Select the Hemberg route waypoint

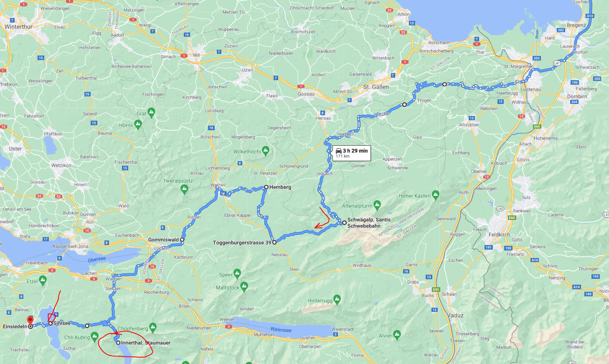[x=266, y=187]
